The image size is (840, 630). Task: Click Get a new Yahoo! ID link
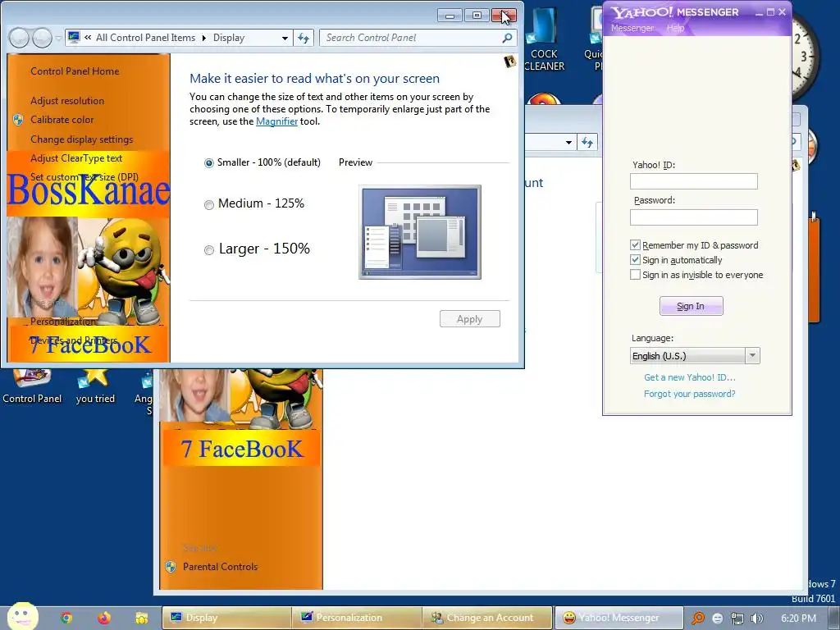pos(689,377)
